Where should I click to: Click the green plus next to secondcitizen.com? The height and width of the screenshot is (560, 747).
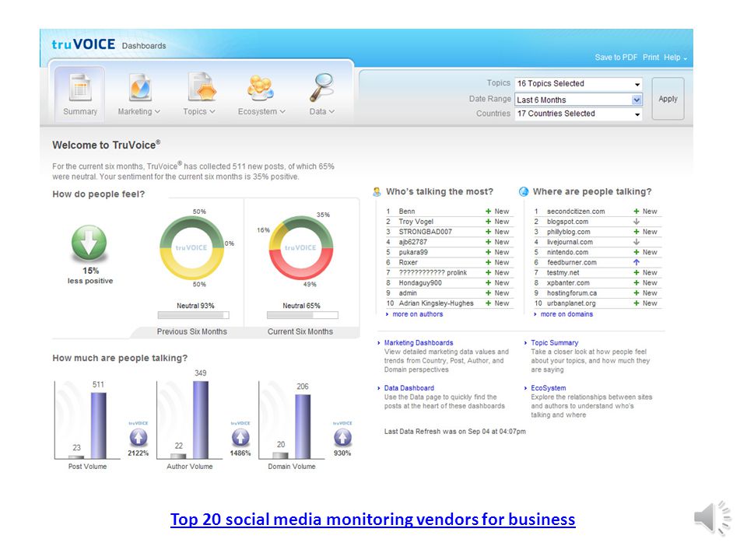637,211
